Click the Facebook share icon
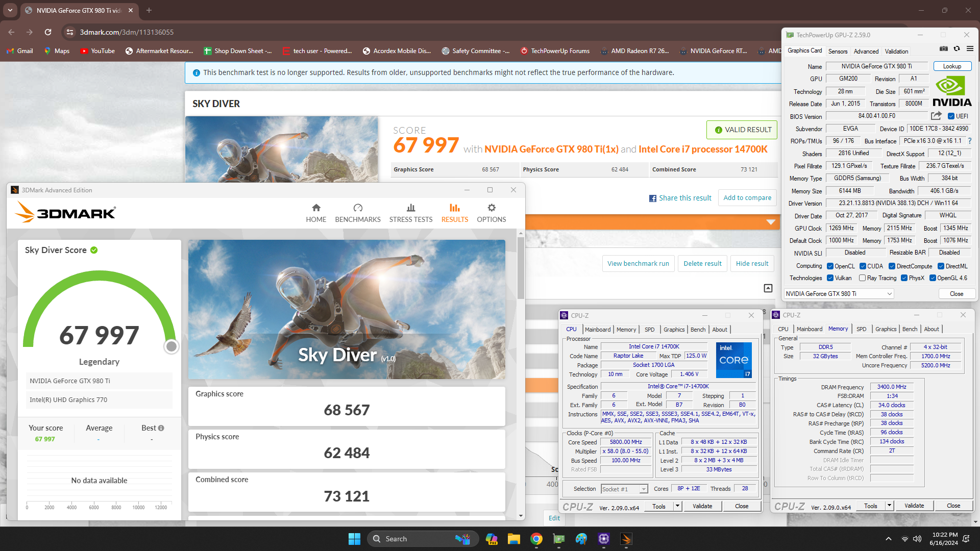The image size is (980, 551). pyautogui.click(x=653, y=198)
